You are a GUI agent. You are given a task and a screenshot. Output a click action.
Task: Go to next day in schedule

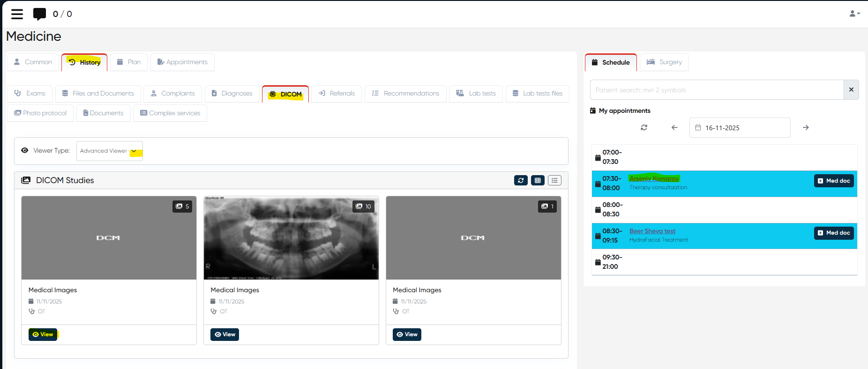click(806, 127)
